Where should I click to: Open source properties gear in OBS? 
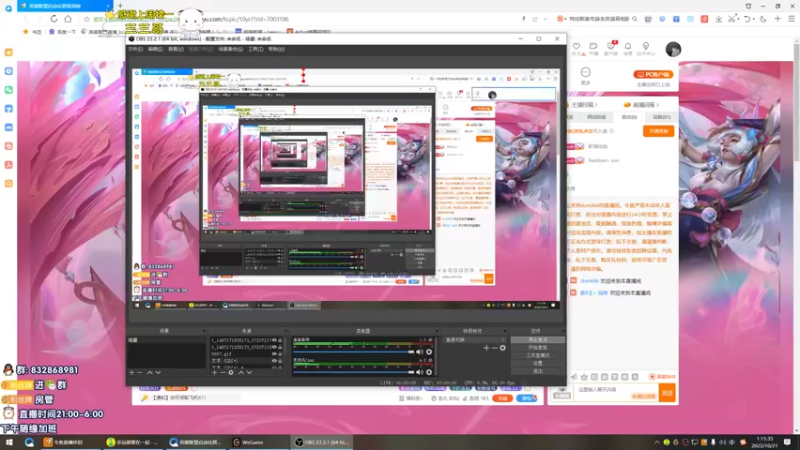click(231, 372)
